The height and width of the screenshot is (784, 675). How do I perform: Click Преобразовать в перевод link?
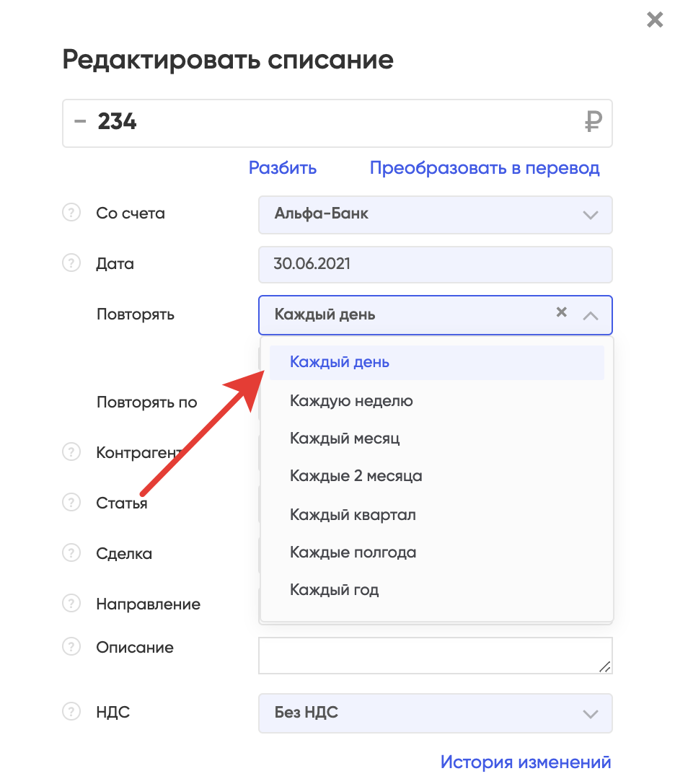pyautogui.click(x=485, y=168)
